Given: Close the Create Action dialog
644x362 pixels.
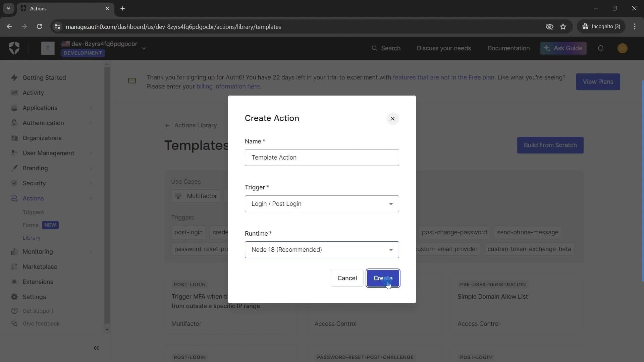Looking at the screenshot, I should pyautogui.click(x=393, y=119).
